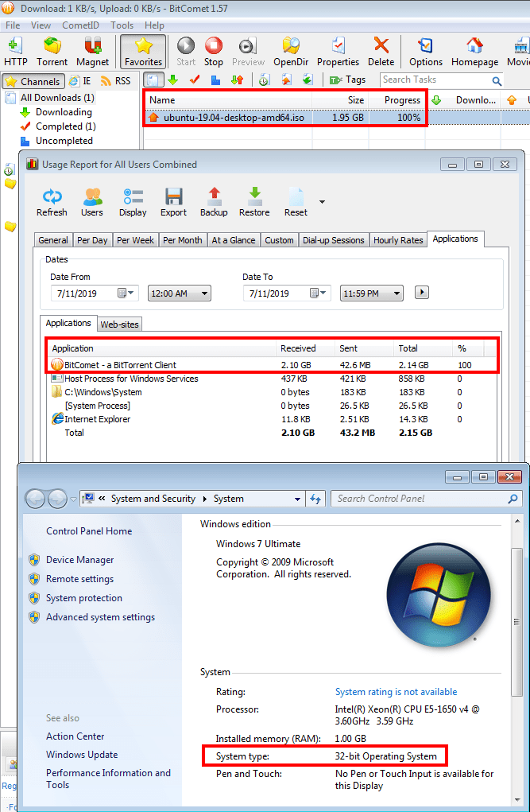This screenshot has height=812, width=530.
Task: Switch to the Web-sites sub-tab
Action: 119,324
